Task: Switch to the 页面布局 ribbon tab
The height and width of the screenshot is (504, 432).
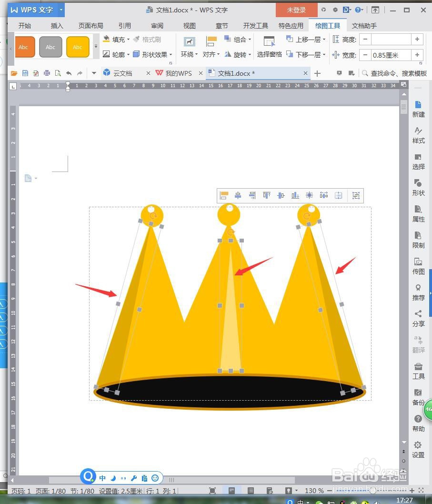Action: click(90, 26)
